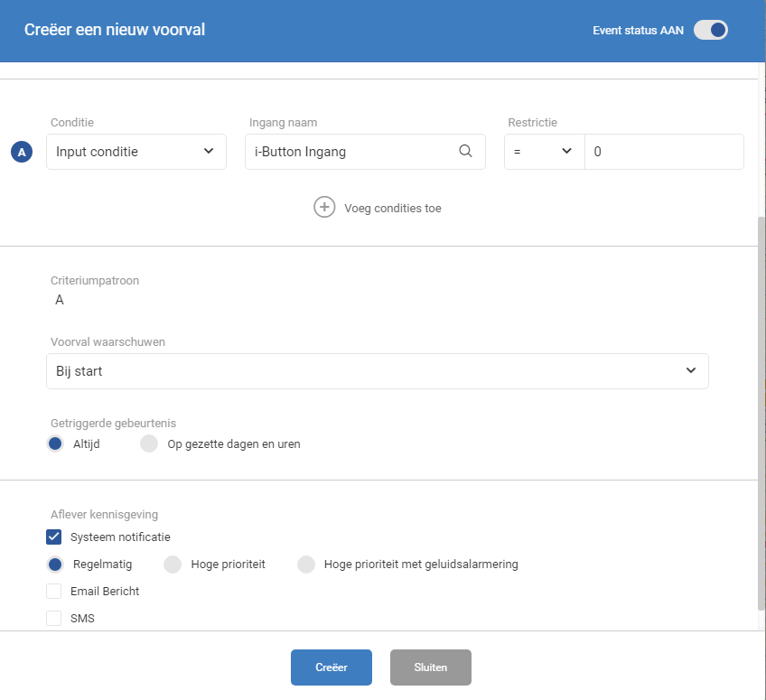Click the Criteriumpatroon value A
The image size is (766, 700).
[60, 300]
